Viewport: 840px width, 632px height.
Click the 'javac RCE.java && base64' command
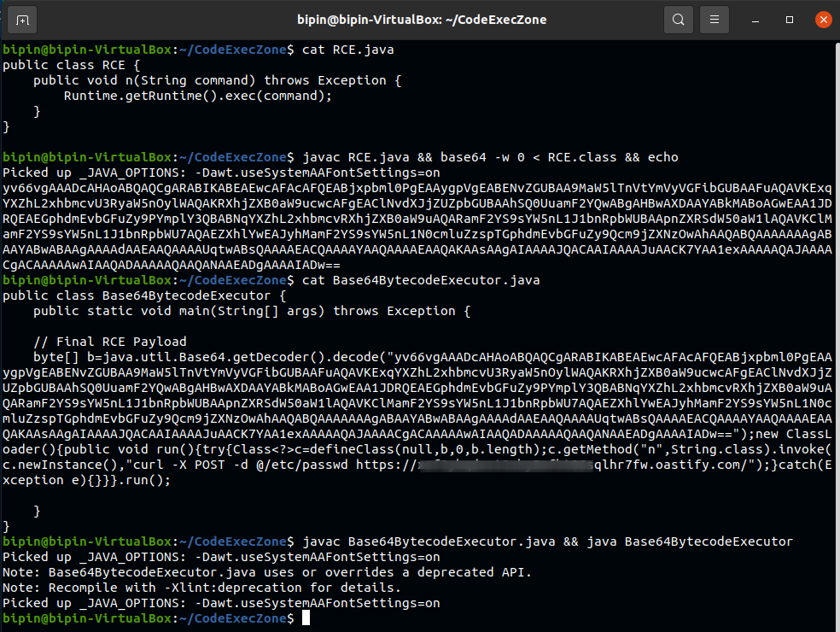[490, 157]
